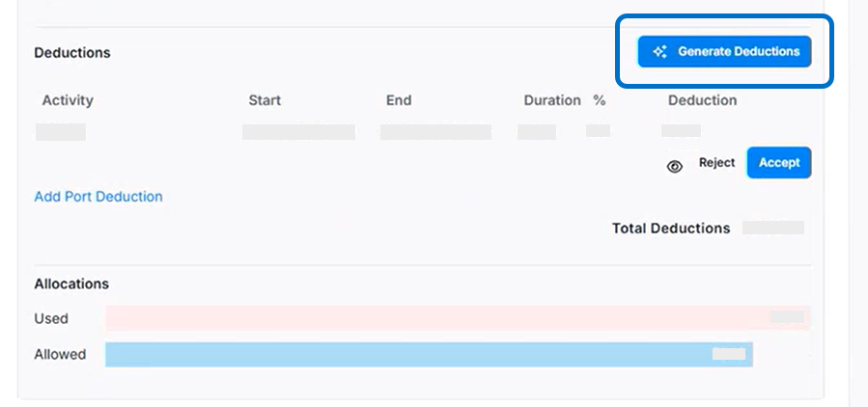Click the End column header
The height and width of the screenshot is (407, 868).
399,100
